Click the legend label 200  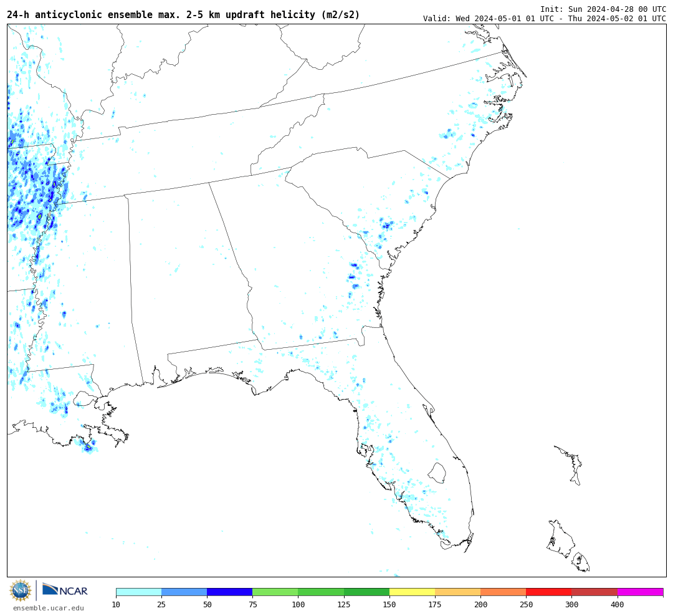480,605
